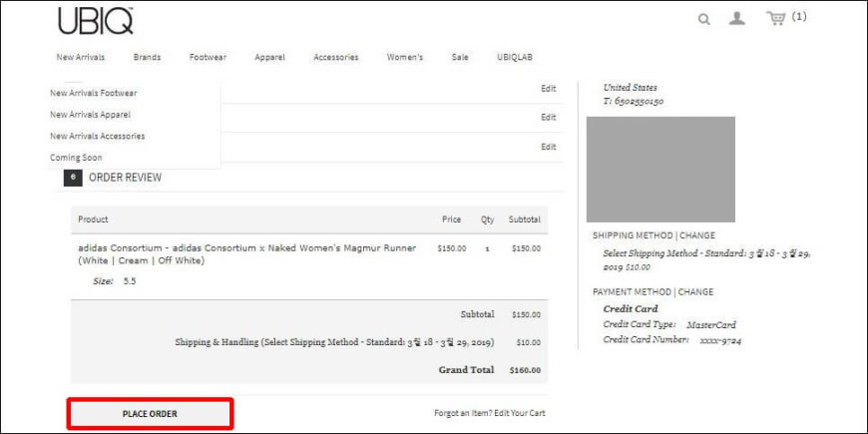The height and width of the screenshot is (434, 868).
Task: Open the user account icon
Action: point(736,18)
